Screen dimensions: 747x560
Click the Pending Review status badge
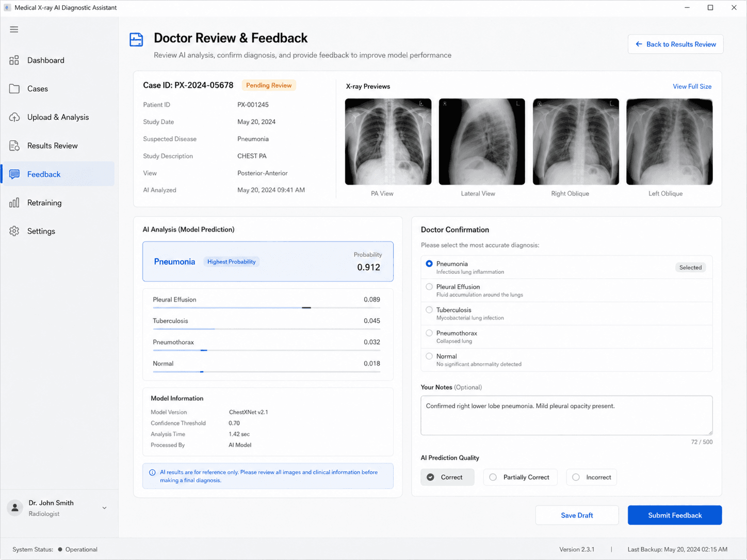click(269, 86)
